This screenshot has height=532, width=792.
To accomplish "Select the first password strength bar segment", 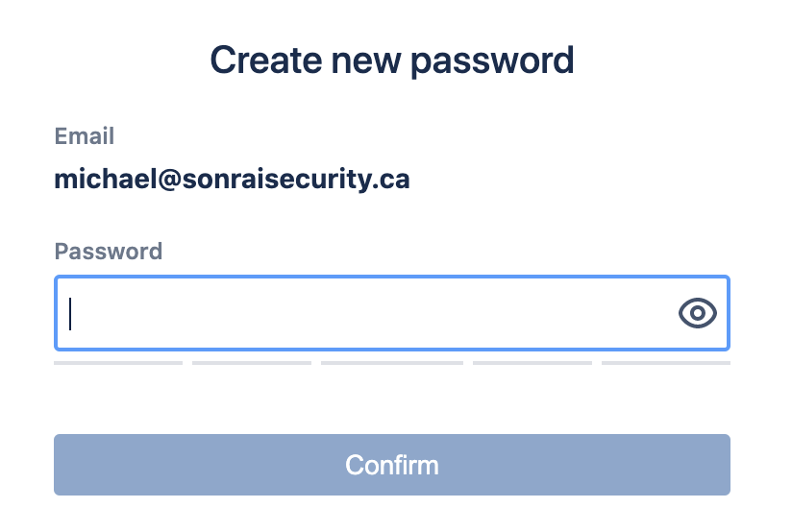I will pos(118,363).
